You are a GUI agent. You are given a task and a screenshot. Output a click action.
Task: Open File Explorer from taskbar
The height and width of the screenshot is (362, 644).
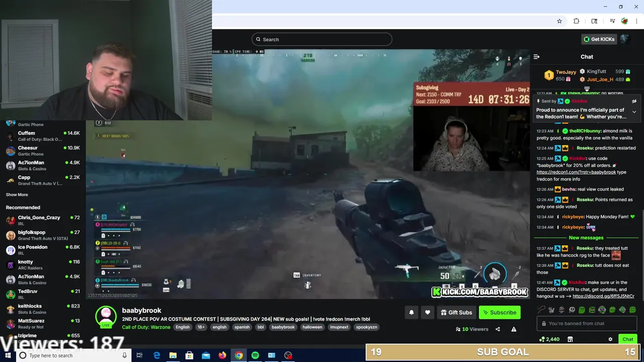click(x=173, y=355)
